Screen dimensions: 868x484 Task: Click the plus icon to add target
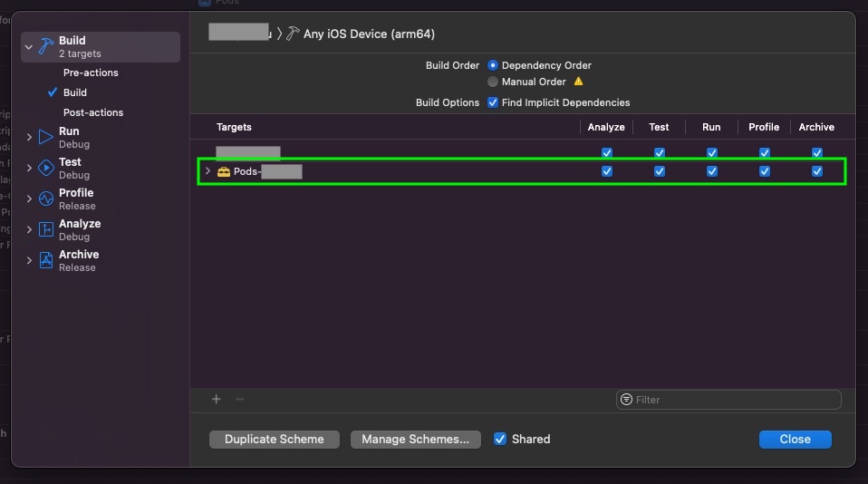216,399
